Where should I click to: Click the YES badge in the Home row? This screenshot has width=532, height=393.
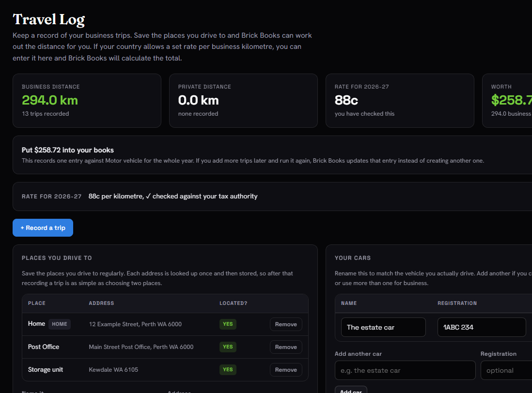228,324
